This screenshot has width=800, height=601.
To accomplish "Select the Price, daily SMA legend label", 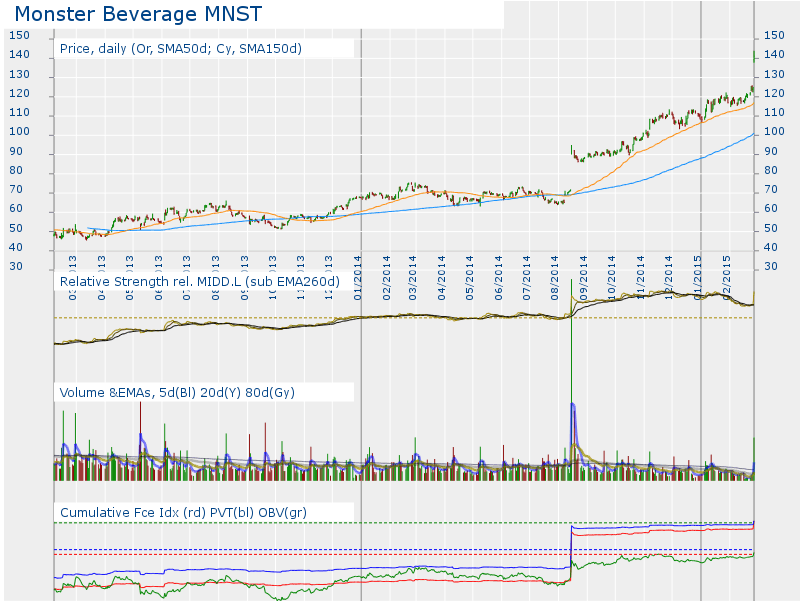I will coord(181,48).
